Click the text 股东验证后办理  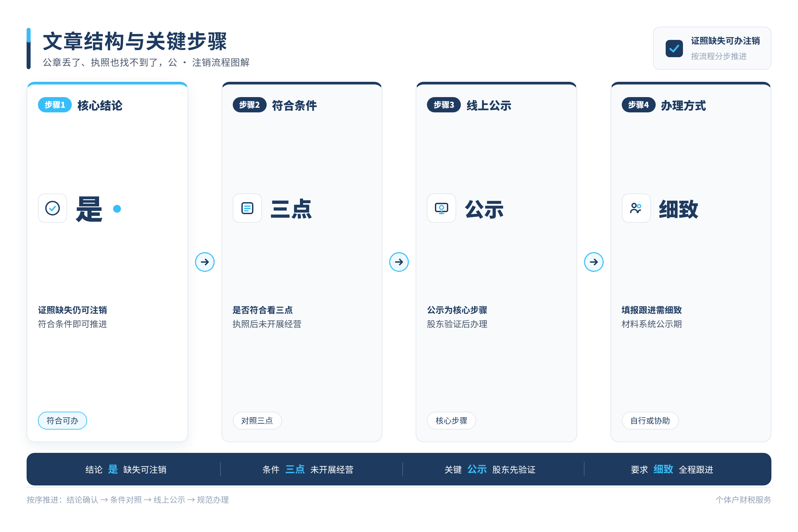(457, 324)
